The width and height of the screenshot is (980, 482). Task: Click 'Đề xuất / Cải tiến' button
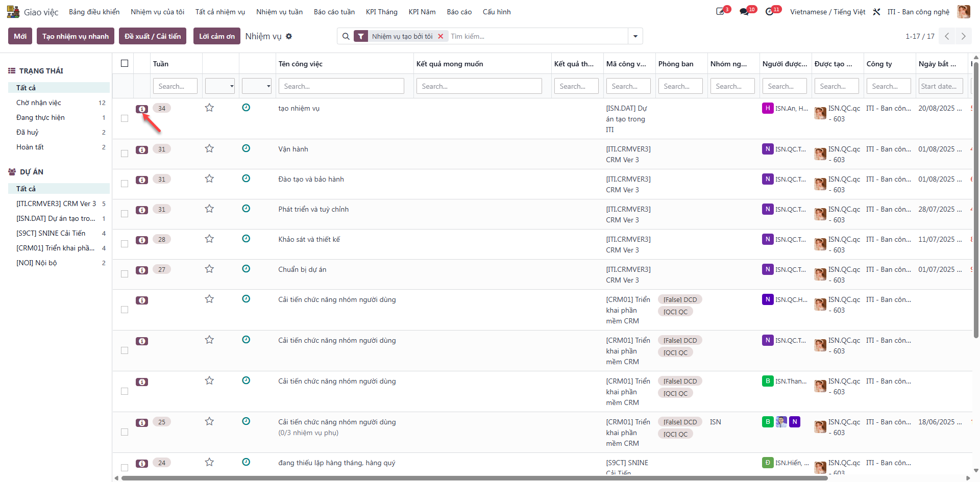[x=153, y=36]
